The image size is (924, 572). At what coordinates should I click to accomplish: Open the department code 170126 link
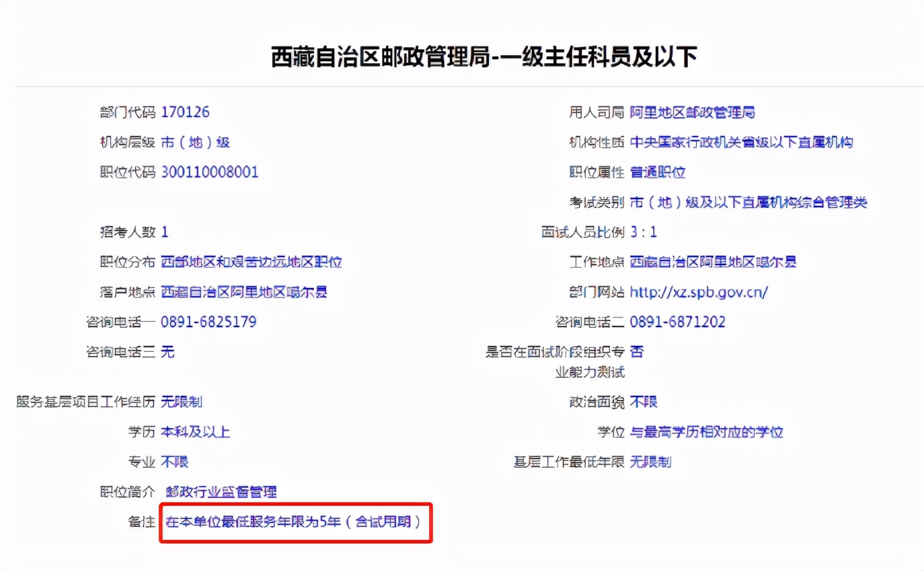coord(186,112)
